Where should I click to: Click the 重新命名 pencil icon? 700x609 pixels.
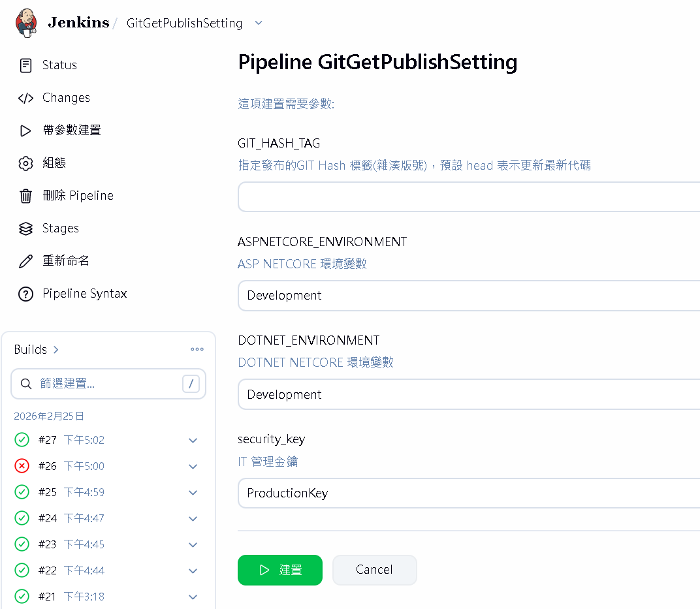point(25,261)
